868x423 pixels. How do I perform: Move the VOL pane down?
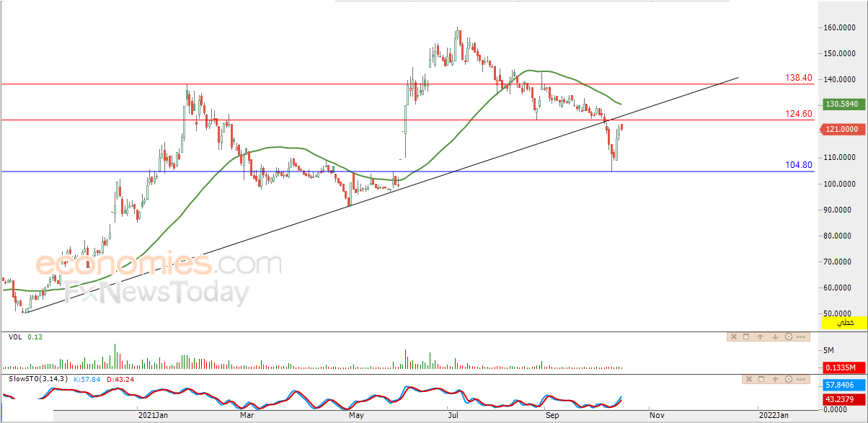pos(775,337)
